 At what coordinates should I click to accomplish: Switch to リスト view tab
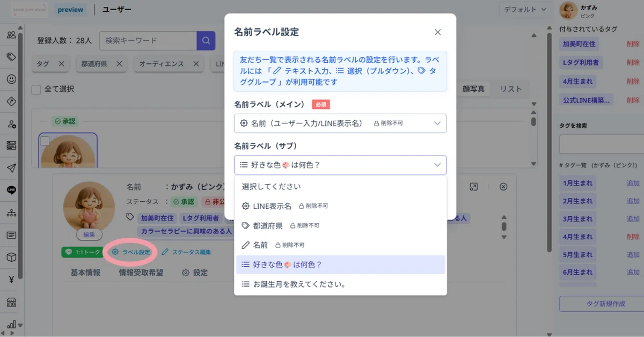click(510, 89)
